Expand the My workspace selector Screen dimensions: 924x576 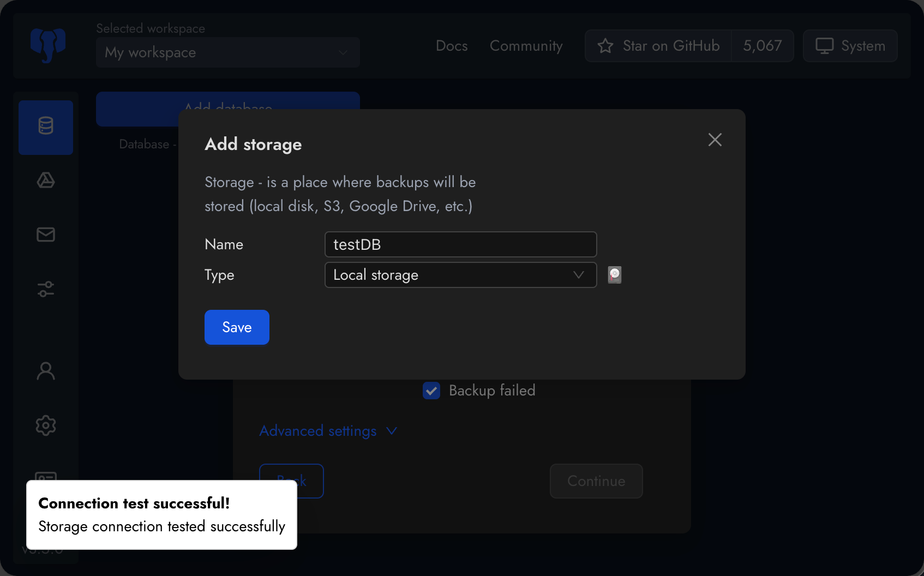coord(227,52)
